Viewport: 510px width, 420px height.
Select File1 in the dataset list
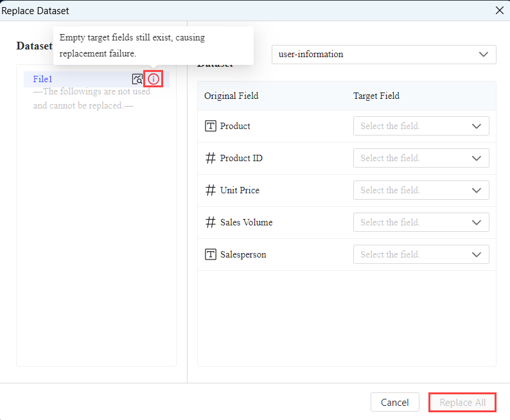click(x=96, y=79)
